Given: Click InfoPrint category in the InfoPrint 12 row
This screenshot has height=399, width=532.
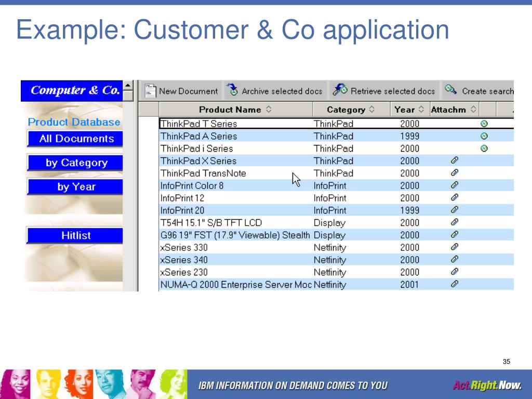Looking at the screenshot, I should pos(330,198).
